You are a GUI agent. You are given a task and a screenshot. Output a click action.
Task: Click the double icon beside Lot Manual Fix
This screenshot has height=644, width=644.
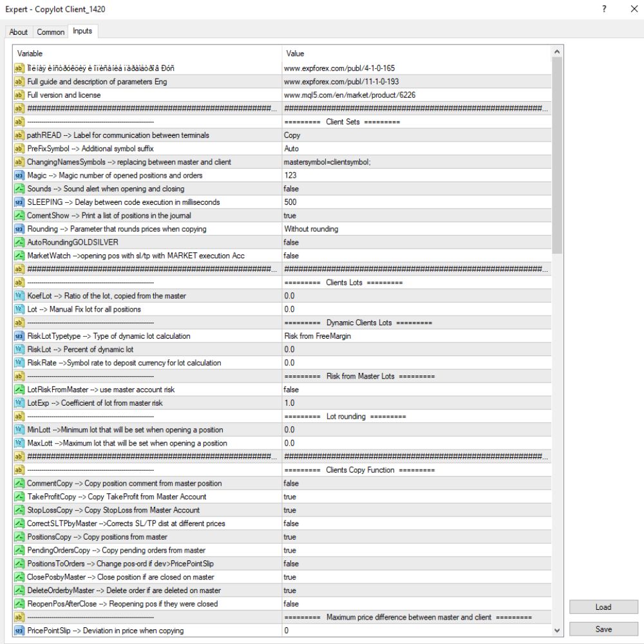(19, 309)
